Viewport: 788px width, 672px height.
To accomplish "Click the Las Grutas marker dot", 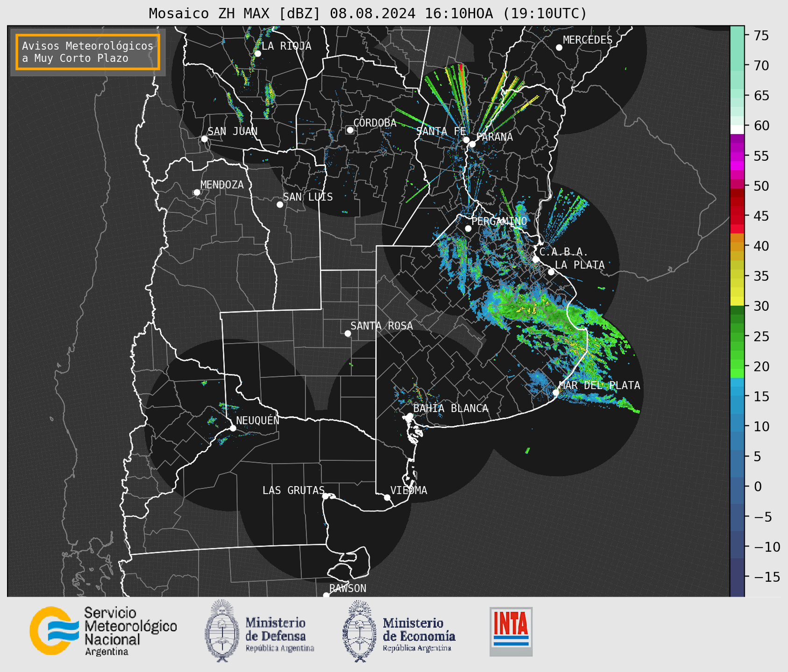I will [326, 496].
